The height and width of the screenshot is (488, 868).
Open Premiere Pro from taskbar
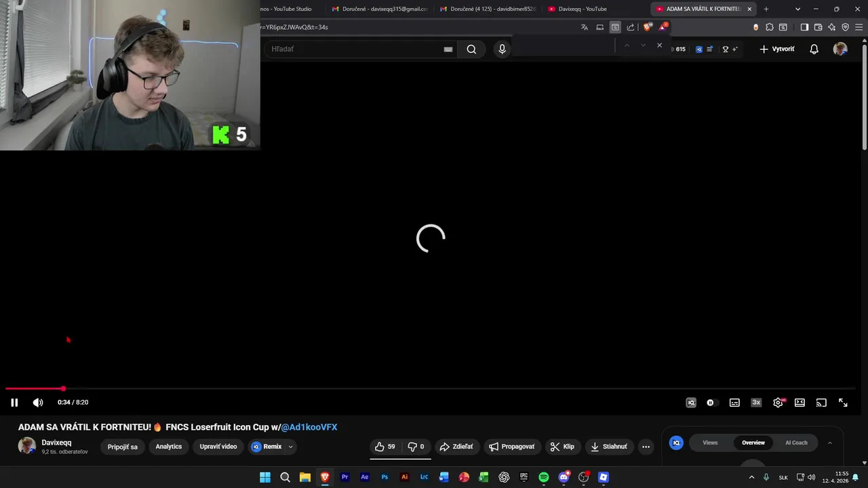[x=344, y=477]
